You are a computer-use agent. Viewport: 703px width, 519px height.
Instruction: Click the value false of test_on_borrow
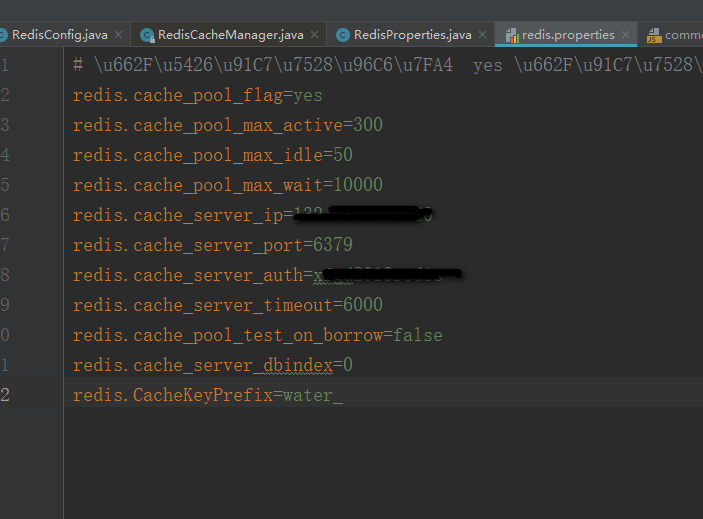[418, 335]
